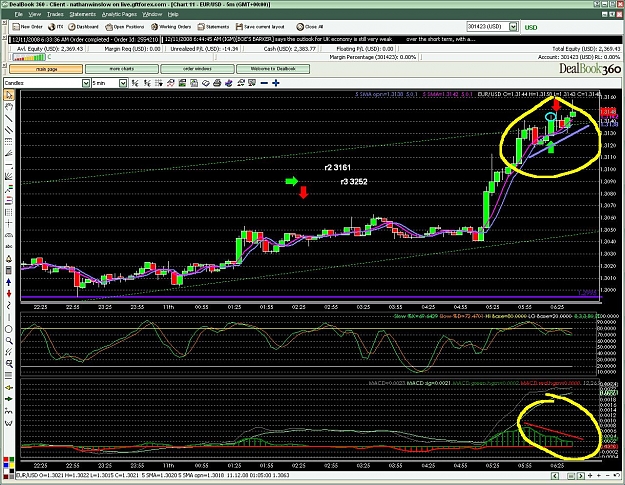
Task: Open the calculator tool in left toolbar
Action: click(x=9, y=270)
